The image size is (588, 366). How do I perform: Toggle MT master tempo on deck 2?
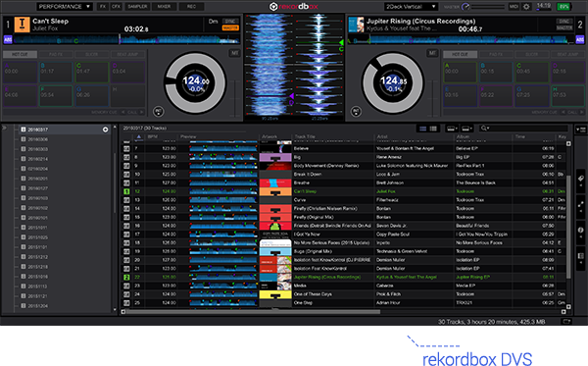432,53
